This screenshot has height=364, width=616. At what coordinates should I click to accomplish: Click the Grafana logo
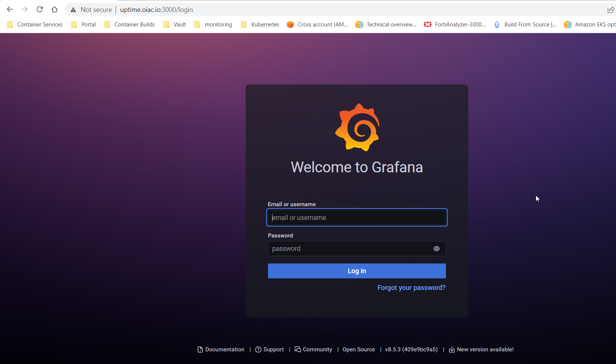click(357, 127)
